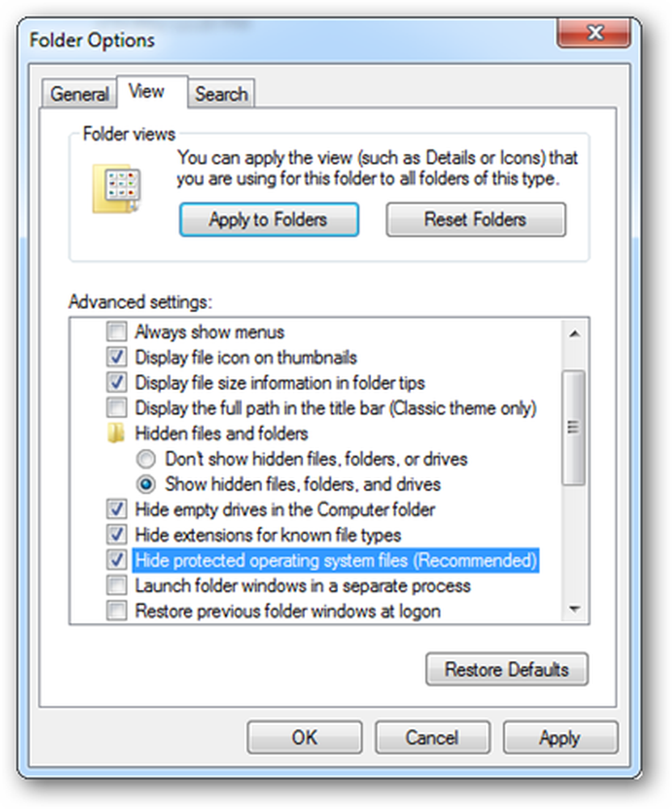
Task: Select the highlighted Hide protected operating system files text
Action: (336, 561)
